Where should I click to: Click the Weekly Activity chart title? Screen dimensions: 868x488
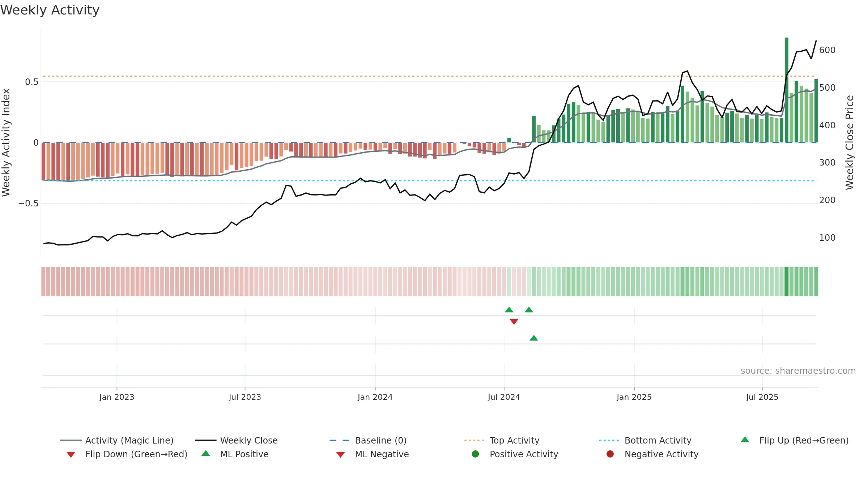pyautogui.click(x=50, y=10)
